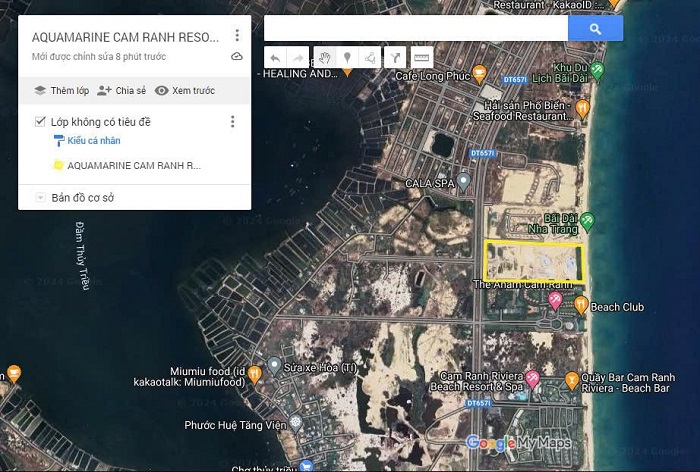The width and height of the screenshot is (700, 472).
Task: Click the search input field
Action: tap(416, 29)
